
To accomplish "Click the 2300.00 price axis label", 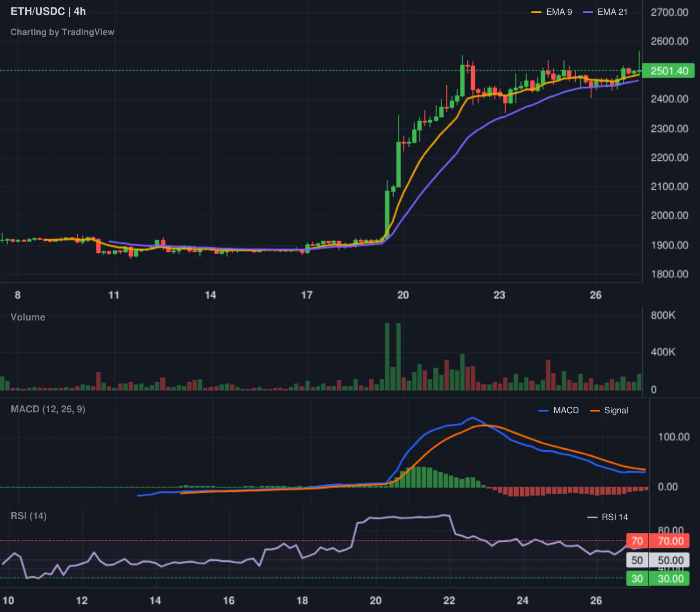I will click(669, 129).
